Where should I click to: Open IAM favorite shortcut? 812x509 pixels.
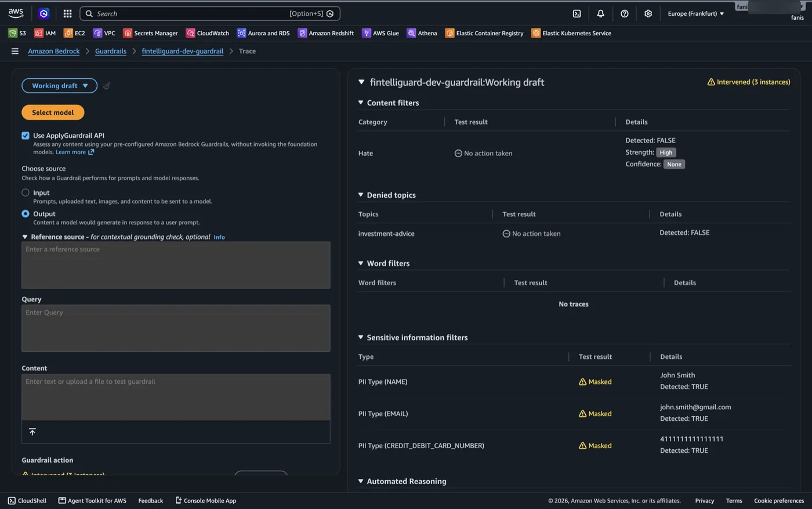pos(45,33)
